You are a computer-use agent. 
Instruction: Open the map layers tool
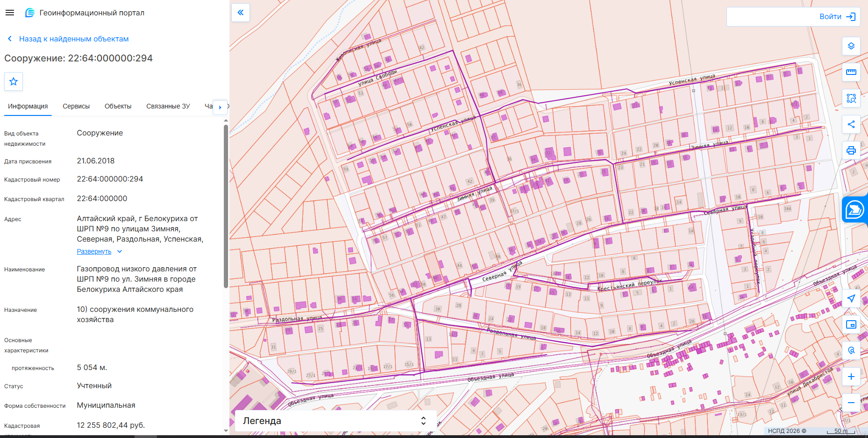pyautogui.click(x=851, y=46)
